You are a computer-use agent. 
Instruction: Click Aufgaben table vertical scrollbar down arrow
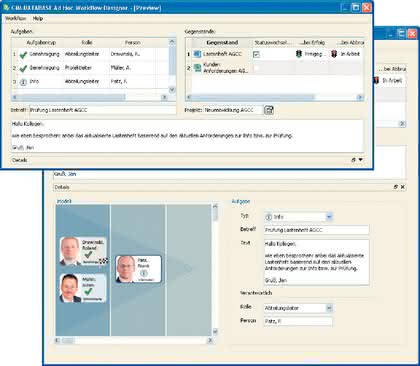(x=172, y=90)
